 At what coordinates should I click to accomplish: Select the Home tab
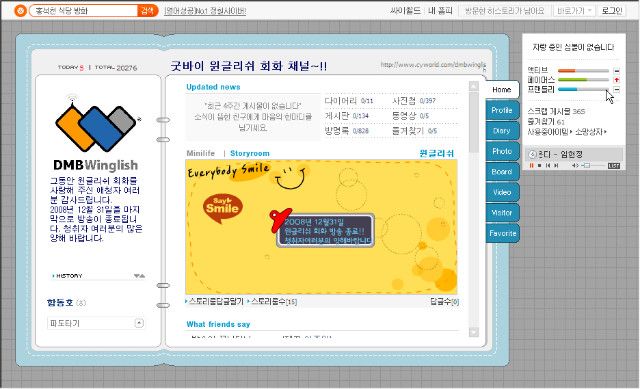(x=502, y=90)
